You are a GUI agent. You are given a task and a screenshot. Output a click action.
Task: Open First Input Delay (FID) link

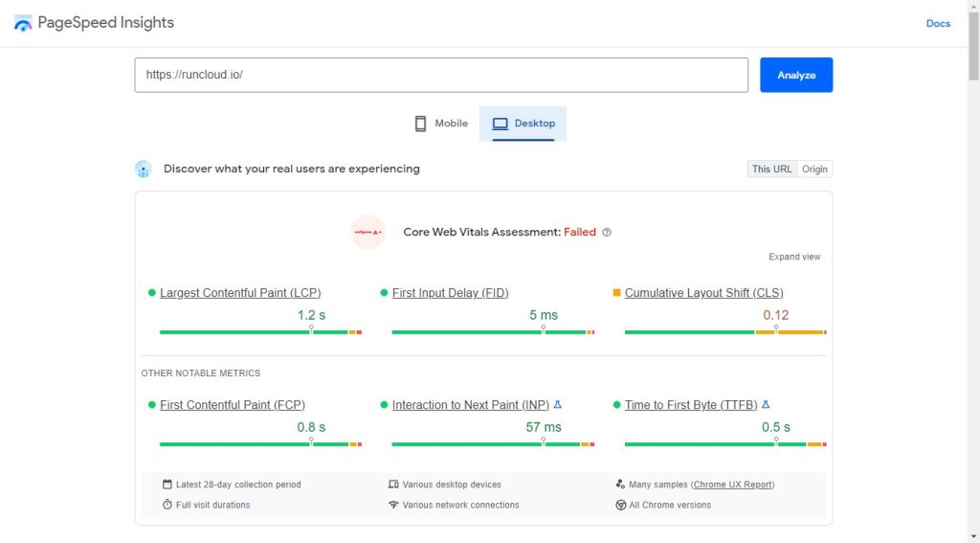[x=451, y=293]
